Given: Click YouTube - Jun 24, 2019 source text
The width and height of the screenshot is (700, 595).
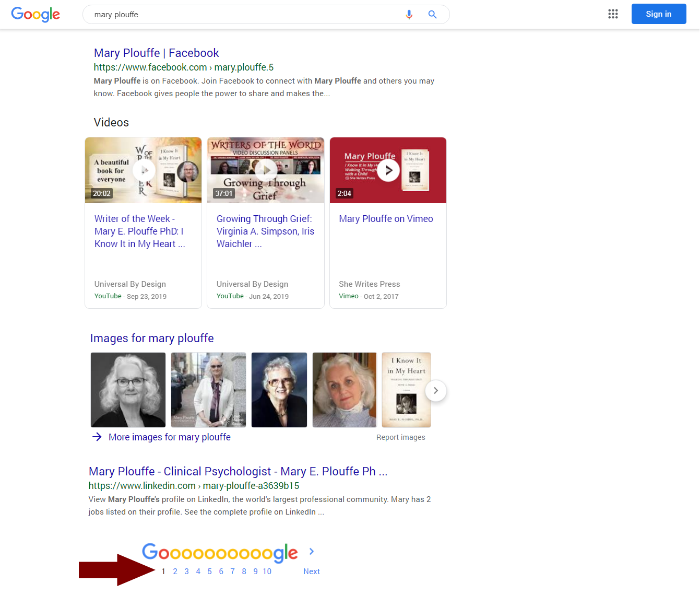Looking at the screenshot, I should point(253,296).
